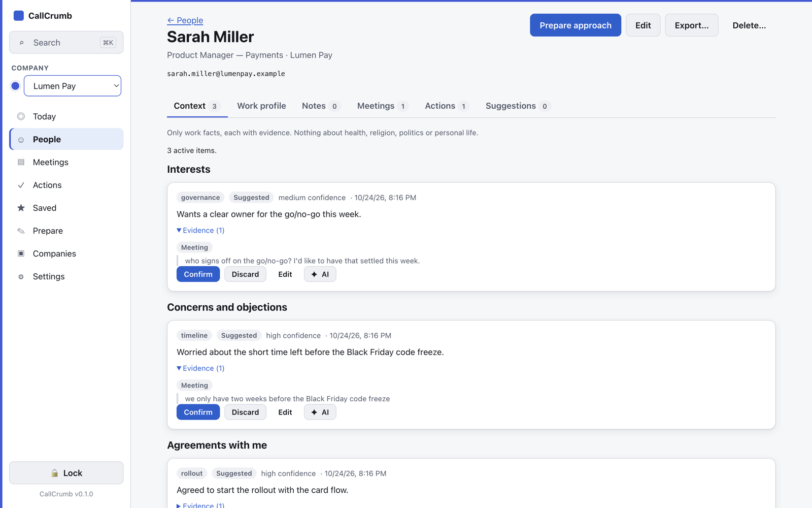Click the Today sidebar icon
Image resolution: width=812 pixels, height=508 pixels.
click(x=21, y=116)
